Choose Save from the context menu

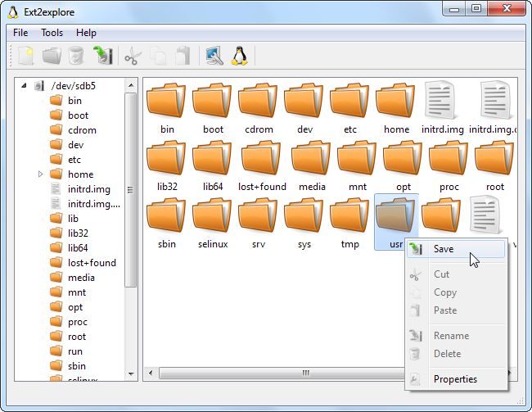coord(456,249)
